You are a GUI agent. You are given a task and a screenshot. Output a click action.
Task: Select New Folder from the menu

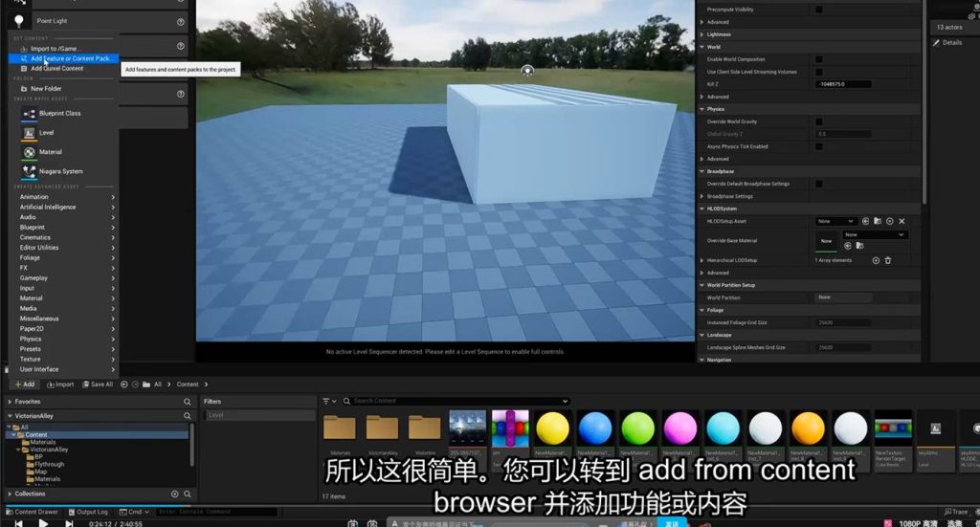click(46, 88)
